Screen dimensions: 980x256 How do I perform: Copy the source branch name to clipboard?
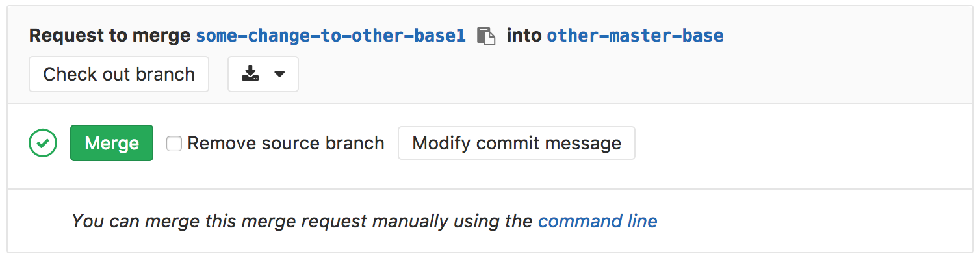pos(486,36)
